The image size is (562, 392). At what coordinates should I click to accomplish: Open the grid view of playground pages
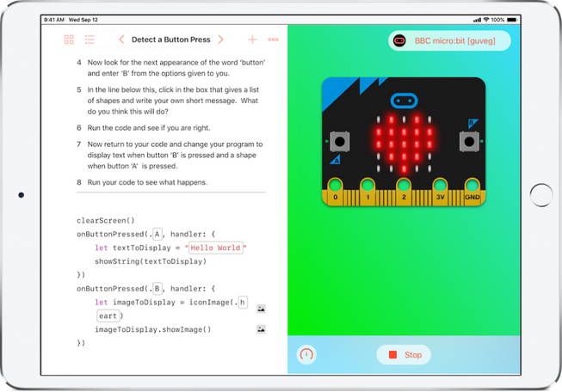[69, 40]
